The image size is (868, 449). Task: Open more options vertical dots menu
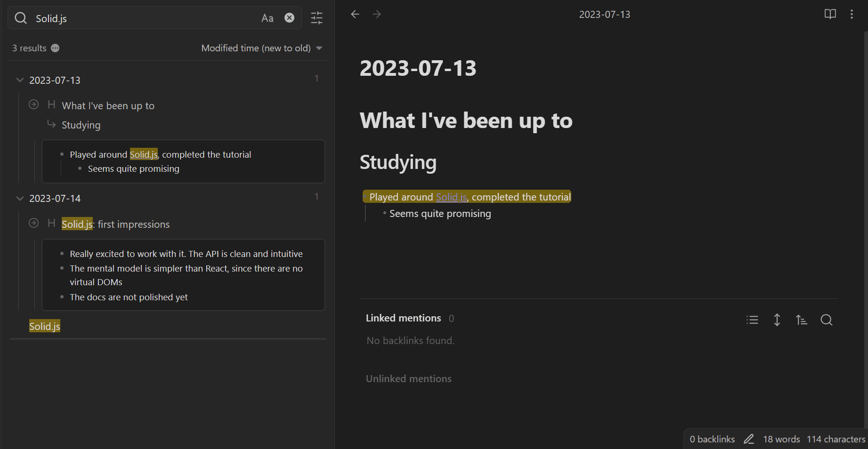point(852,14)
